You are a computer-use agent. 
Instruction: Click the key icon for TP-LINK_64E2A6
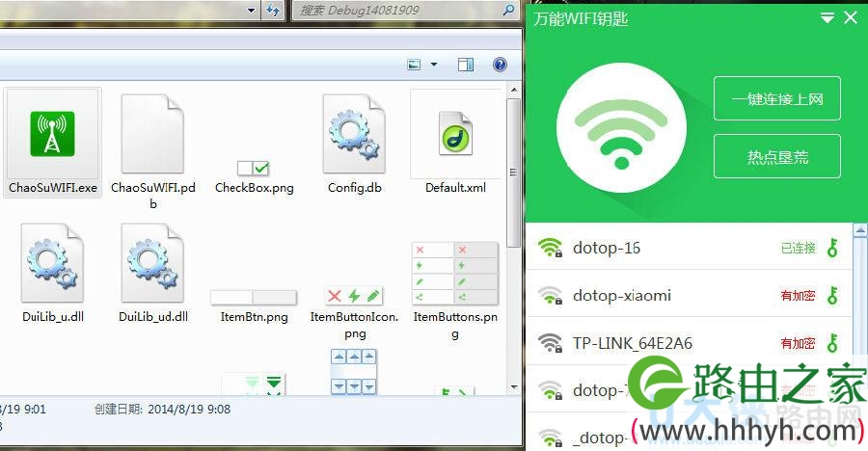point(832,343)
